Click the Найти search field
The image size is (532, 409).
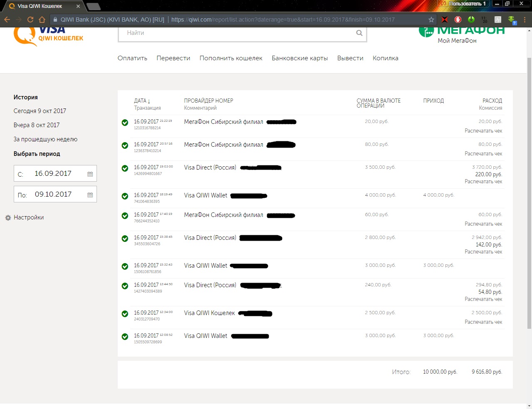pyautogui.click(x=237, y=33)
